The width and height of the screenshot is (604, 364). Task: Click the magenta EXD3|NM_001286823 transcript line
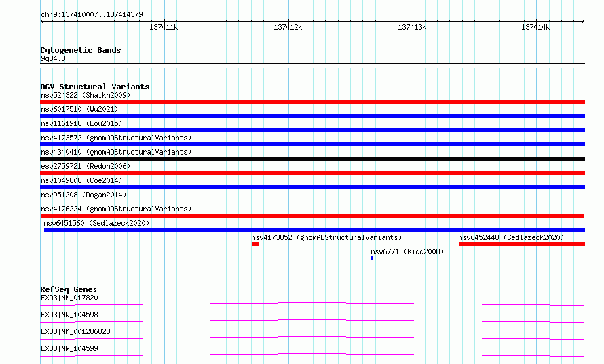click(312, 338)
